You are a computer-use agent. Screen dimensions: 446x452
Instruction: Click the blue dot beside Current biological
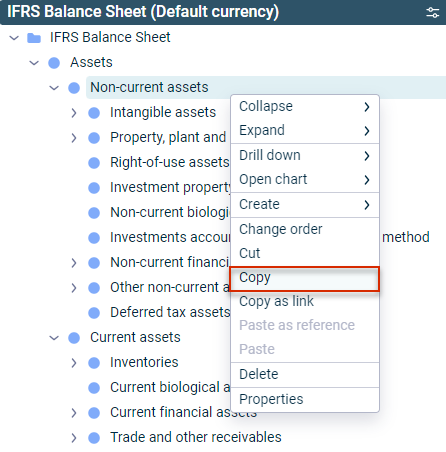[94, 388]
